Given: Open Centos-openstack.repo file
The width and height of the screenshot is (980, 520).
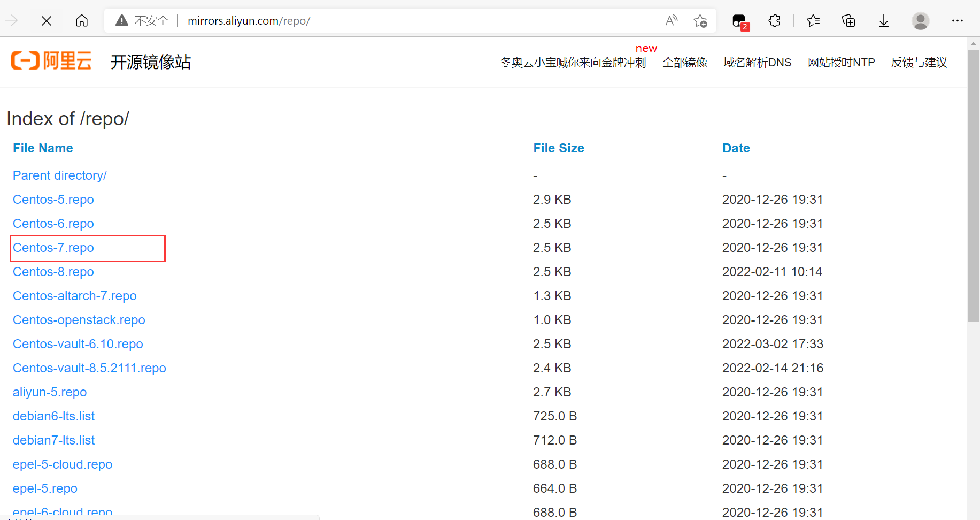Looking at the screenshot, I should pos(79,320).
